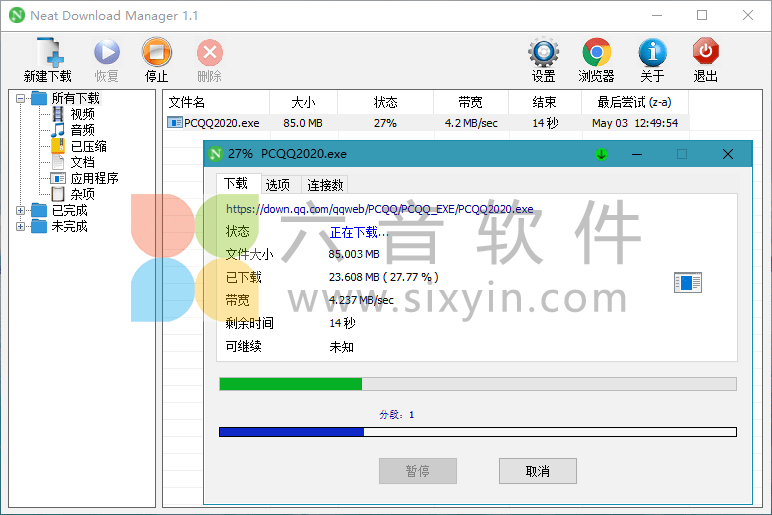
Task: Open the 浏览器 browser Chrome icon
Action: [596, 52]
